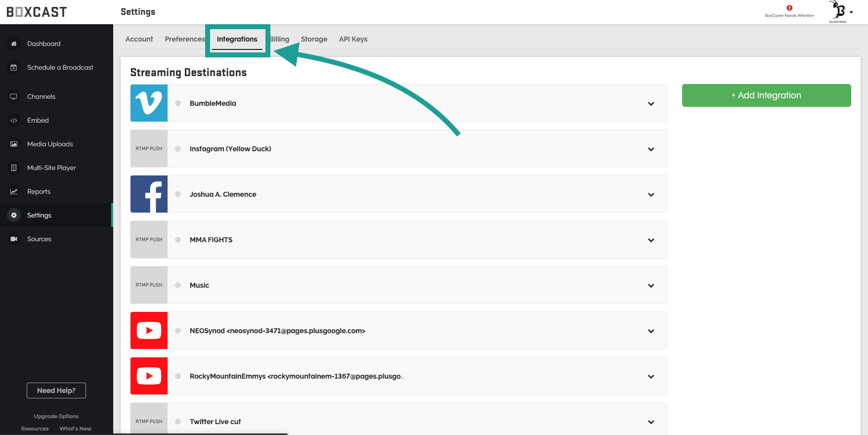Click status dot beside Instagram (Yellow Duck)
This screenshot has height=435, width=868.
(178, 149)
